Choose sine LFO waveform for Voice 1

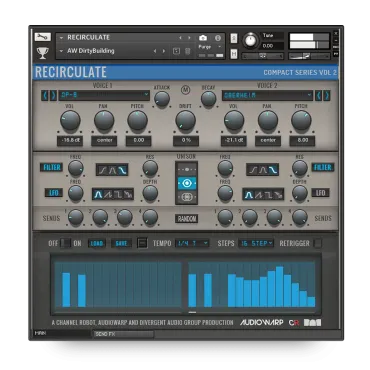click(98, 194)
